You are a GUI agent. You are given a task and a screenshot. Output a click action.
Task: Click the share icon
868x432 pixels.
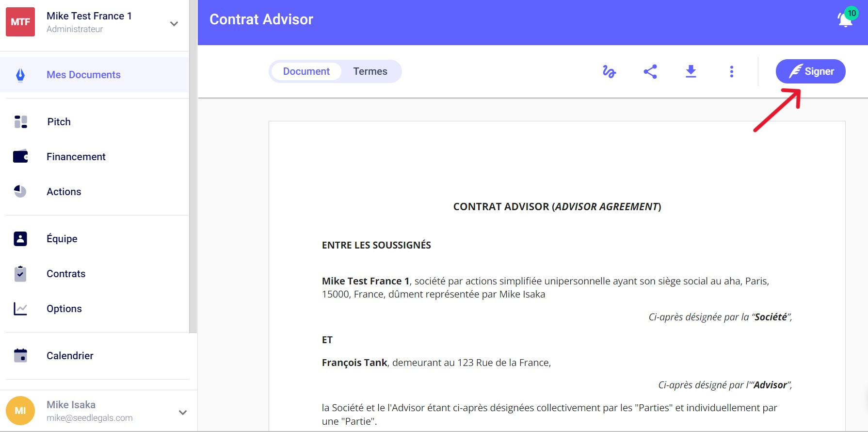pos(650,72)
